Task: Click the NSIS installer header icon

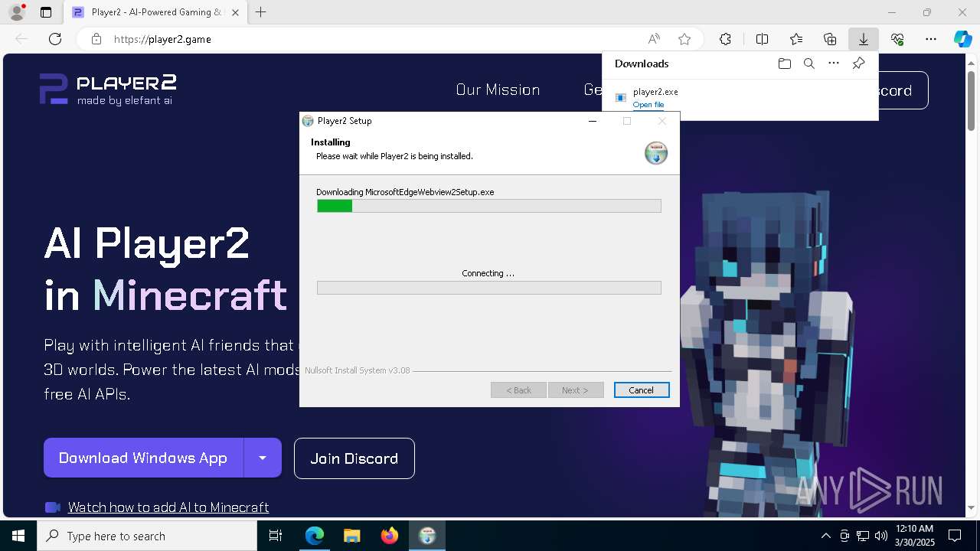Action: [656, 153]
